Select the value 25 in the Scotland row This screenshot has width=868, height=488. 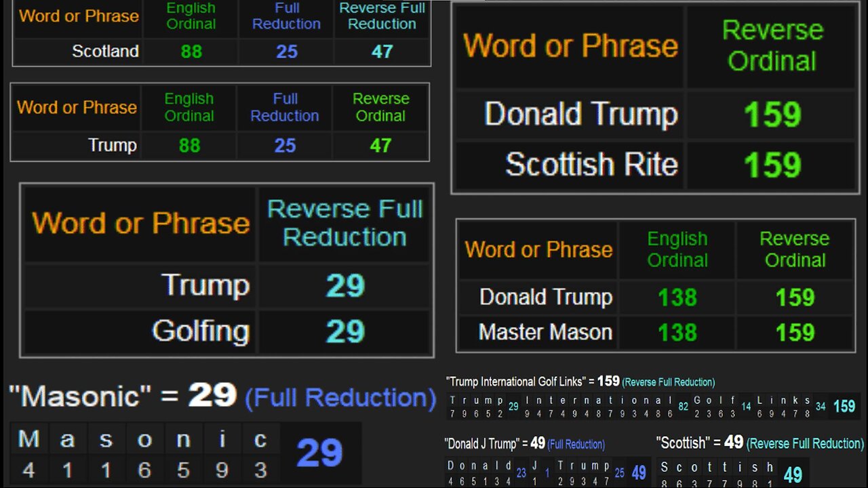(x=287, y=52)
